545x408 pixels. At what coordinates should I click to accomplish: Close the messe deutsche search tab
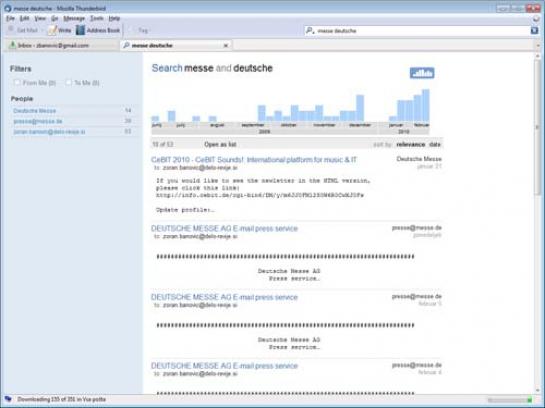pyautogui.click(x=226, y=46)
